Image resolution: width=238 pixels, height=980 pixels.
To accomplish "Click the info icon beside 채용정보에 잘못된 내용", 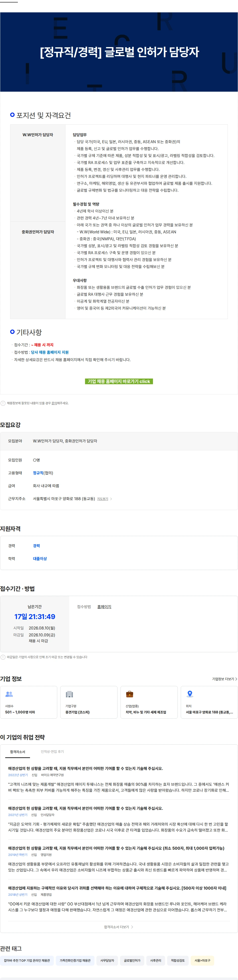I will pyautogui.click(x=3, y=403).
